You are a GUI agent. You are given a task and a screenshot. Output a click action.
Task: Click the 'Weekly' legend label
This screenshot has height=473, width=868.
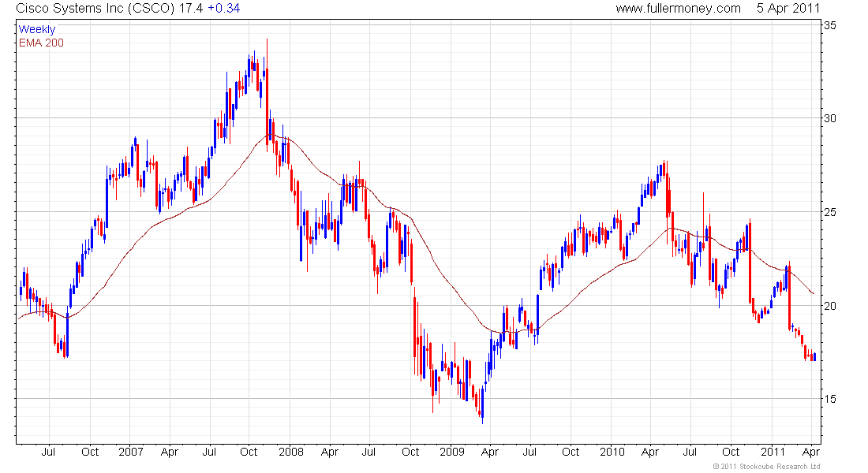[37, 29]
